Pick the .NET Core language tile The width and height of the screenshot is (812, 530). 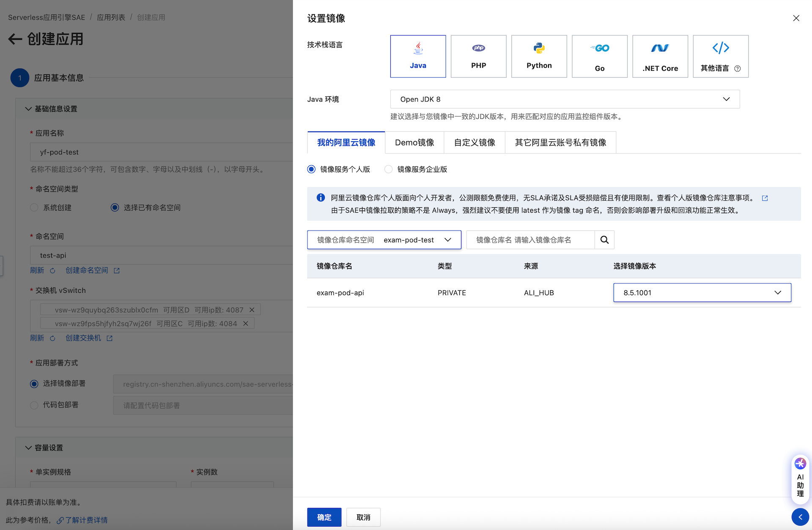[x=660, y=56]
